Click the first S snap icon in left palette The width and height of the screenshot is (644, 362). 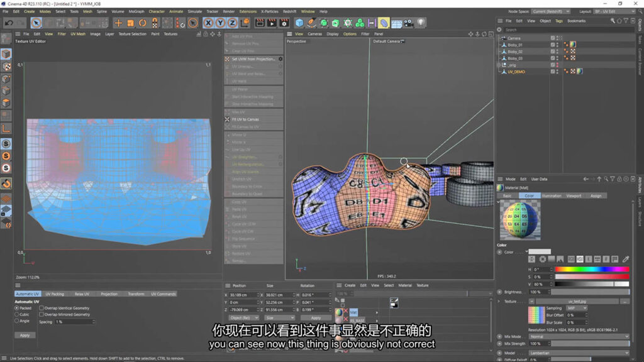tap(6, 144)
